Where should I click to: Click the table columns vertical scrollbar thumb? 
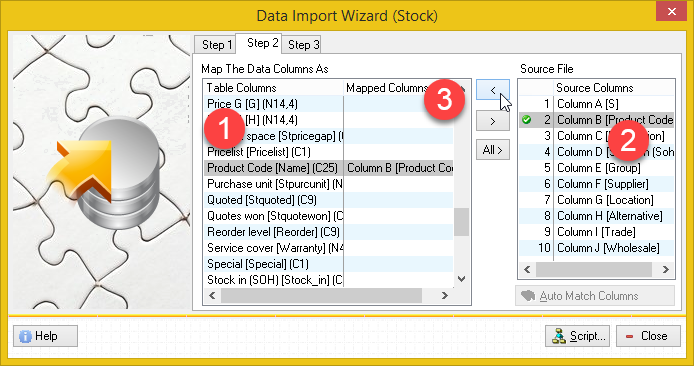(x=461, y=223)
